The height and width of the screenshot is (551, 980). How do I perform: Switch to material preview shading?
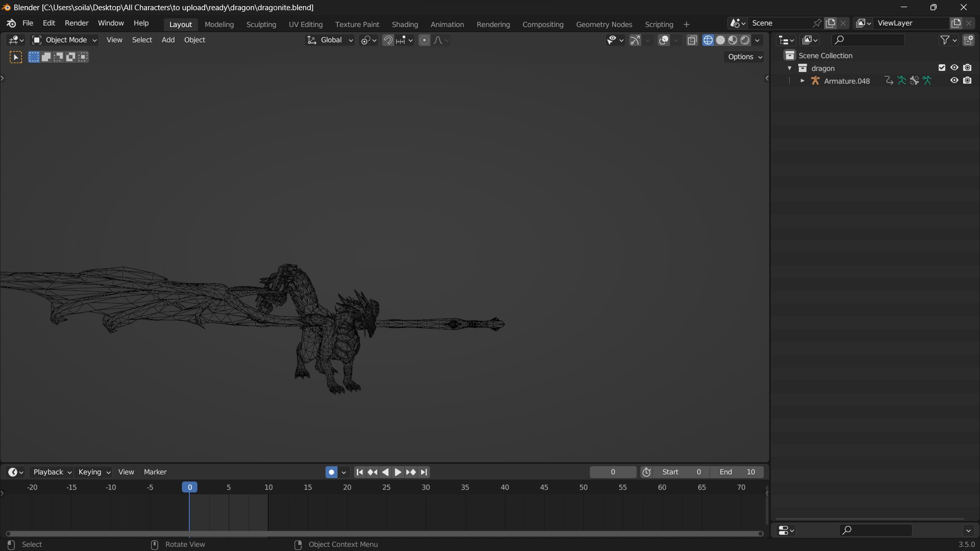click(732, 40)
